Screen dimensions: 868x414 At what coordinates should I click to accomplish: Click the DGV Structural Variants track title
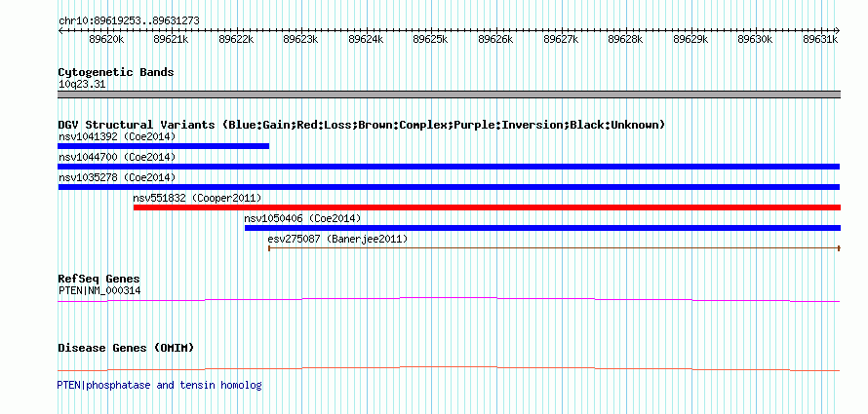coord(362,125)
